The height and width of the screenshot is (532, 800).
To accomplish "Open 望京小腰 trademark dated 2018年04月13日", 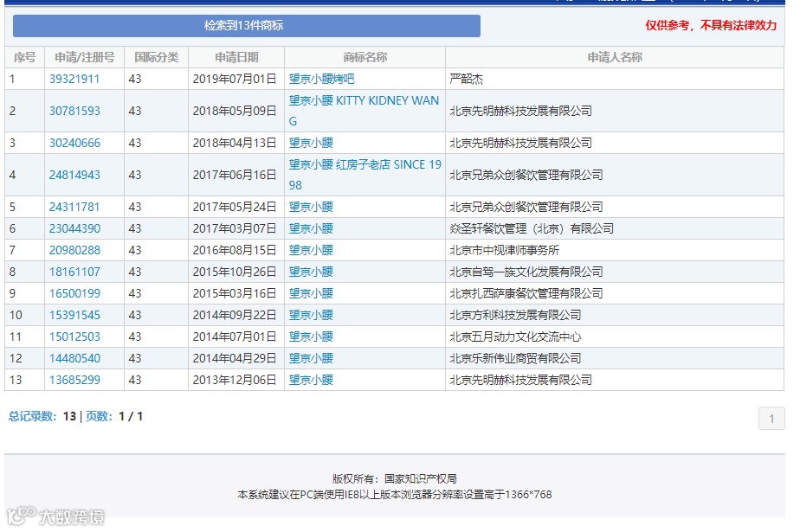I will pyautogui.click(x=311, y=144).
